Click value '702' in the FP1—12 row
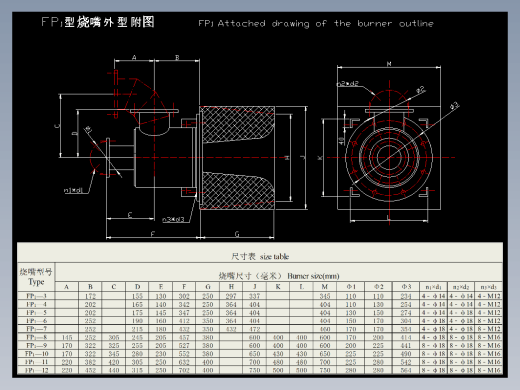 [x=184, y=370]
